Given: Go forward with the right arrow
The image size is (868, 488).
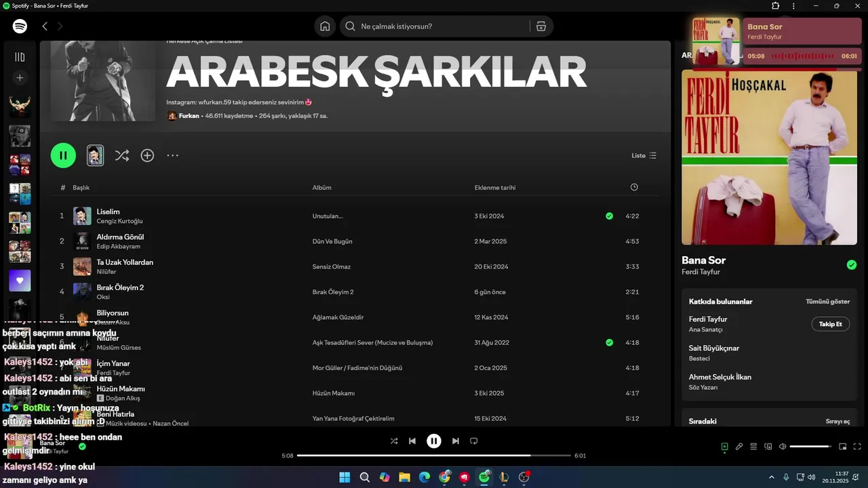Looking at the screenshot, I should 60,26.
